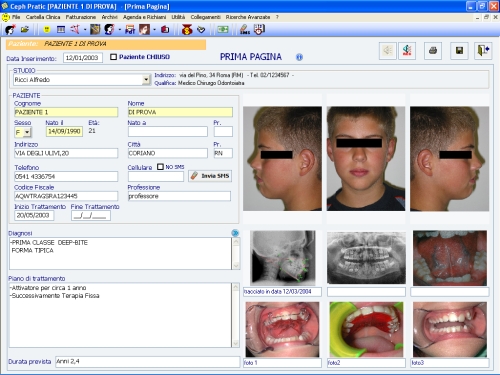Click the woman portrait toolbar icon

tap(144, 30)
